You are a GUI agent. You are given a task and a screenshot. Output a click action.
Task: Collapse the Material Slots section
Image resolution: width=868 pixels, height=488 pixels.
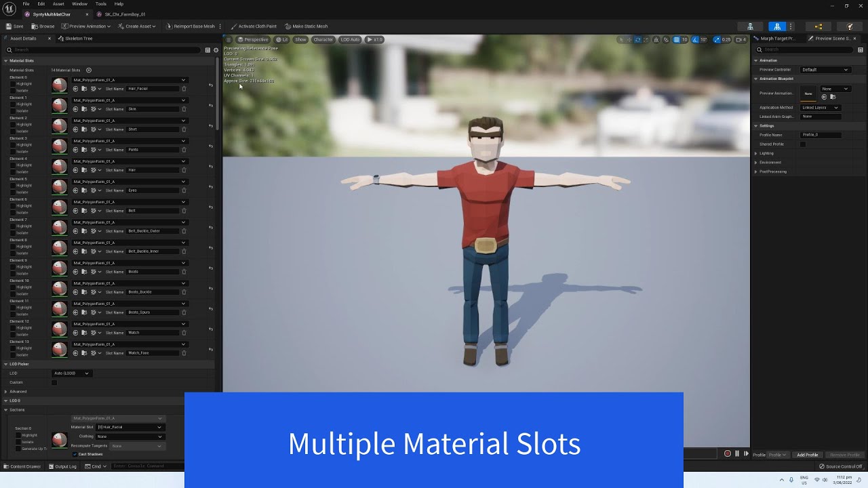[x=5, y=61]
